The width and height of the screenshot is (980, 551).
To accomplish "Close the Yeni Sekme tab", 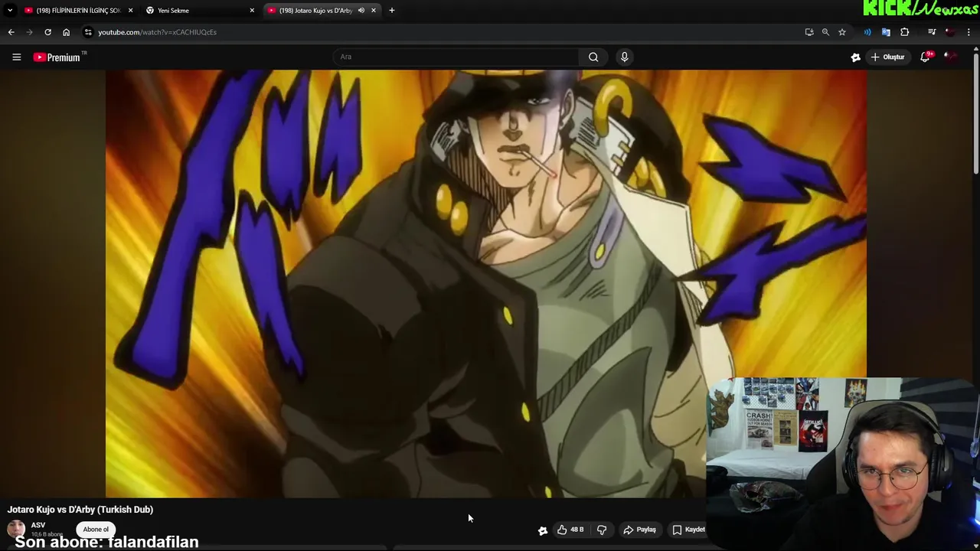I will click(x=252, y=11).
